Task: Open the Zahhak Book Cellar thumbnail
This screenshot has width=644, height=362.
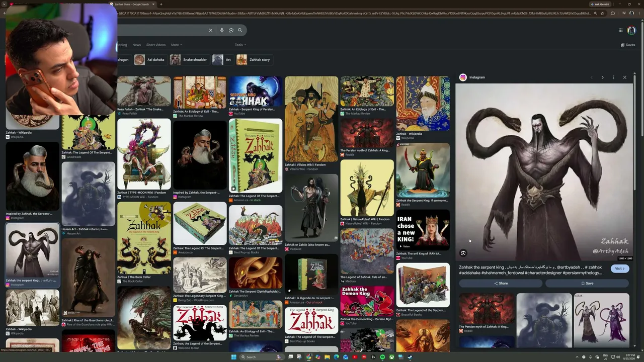Action: (x=144, y=238)
